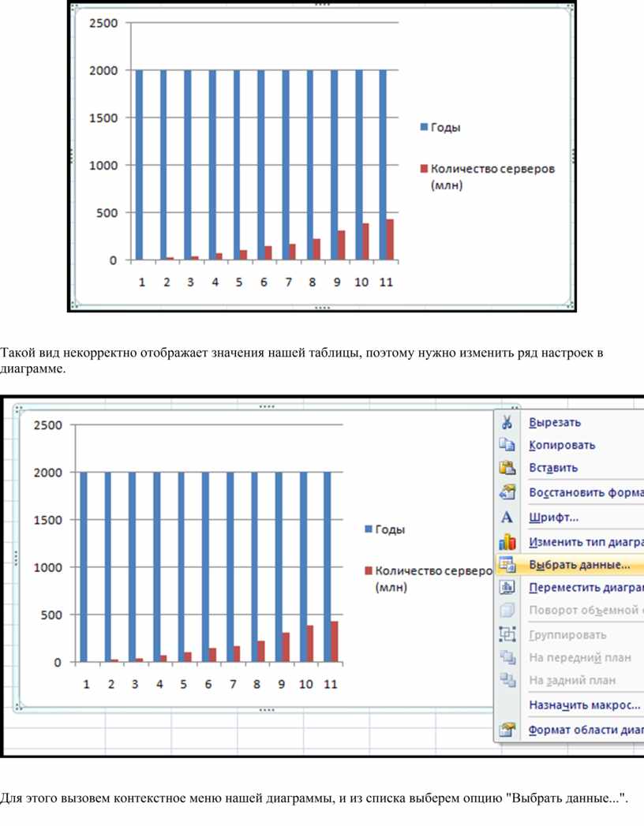Screen dimensions: 644x826
Task: Click red legend swatch in lower chart
Action: click(369, 570)
